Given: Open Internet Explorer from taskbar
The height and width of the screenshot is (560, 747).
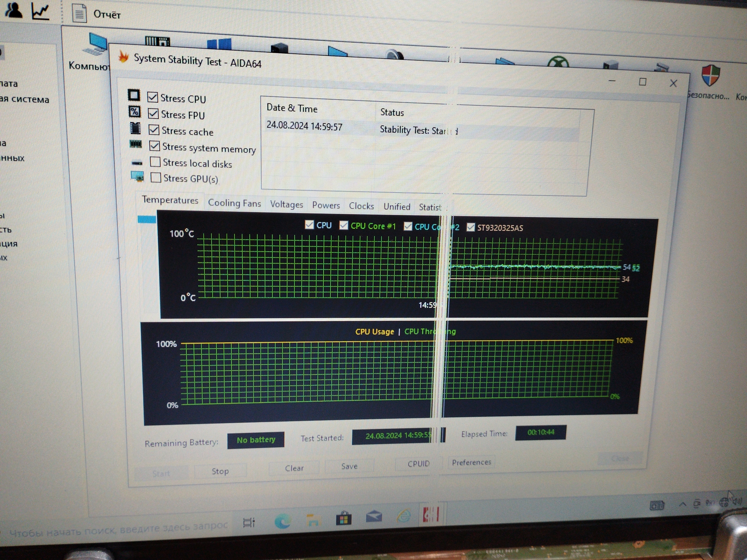Looking at the screenshot, I should [404, 516].
